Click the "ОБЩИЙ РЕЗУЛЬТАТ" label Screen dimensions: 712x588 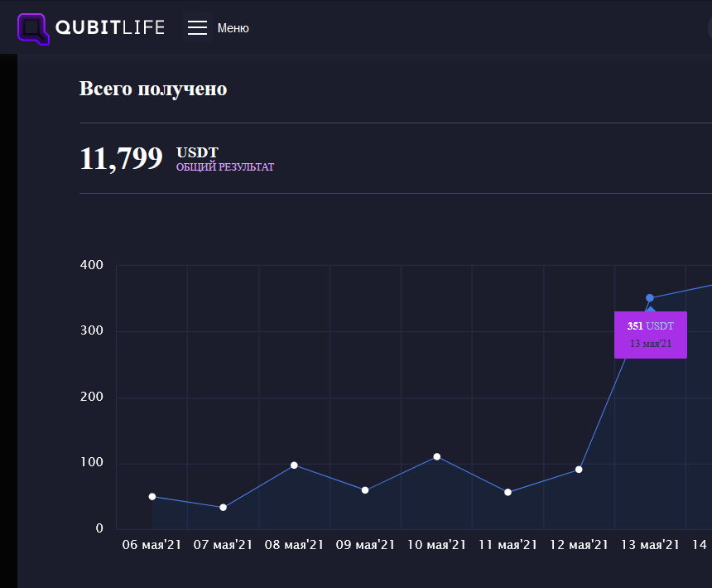point(224,167)
